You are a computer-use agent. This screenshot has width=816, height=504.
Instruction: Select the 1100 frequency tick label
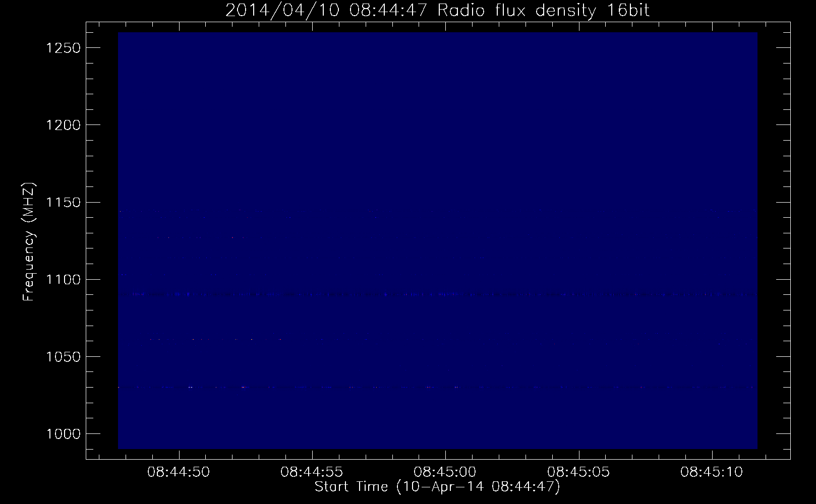point(63,280)
